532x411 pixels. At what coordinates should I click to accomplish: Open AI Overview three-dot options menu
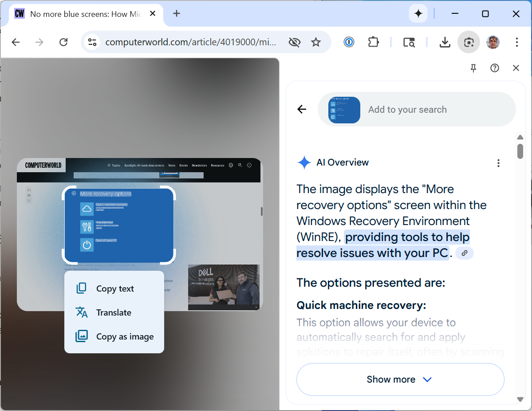pos(498,163)
